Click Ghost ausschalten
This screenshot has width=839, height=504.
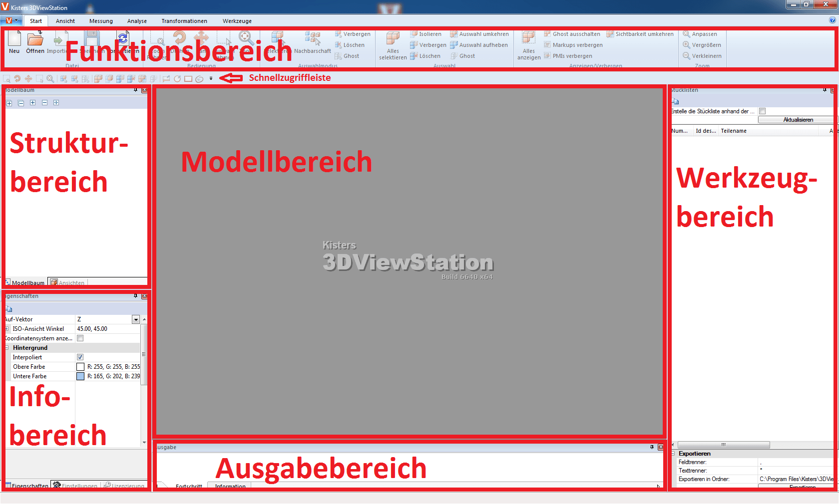pos(572,34)
